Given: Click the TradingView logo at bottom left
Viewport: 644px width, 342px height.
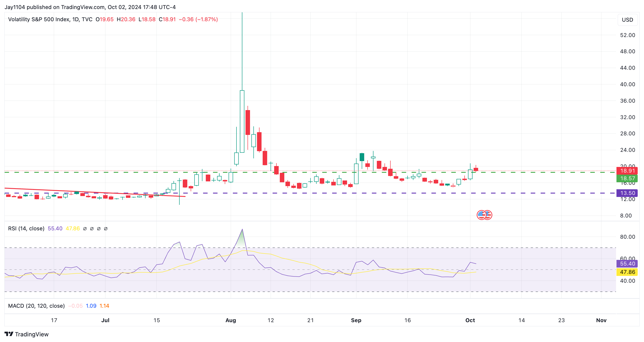Looking at the screenshot, I should click(x=26, y=334).
